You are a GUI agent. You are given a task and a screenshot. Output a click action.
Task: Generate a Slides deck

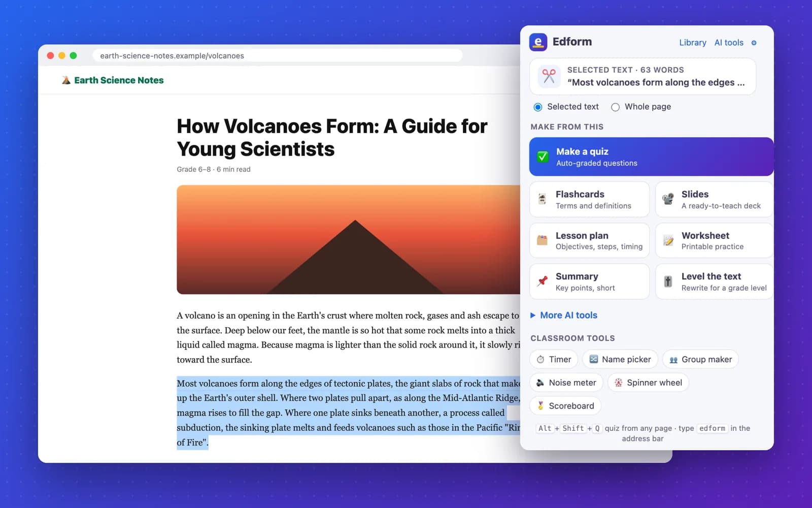[x=714, y=199]
